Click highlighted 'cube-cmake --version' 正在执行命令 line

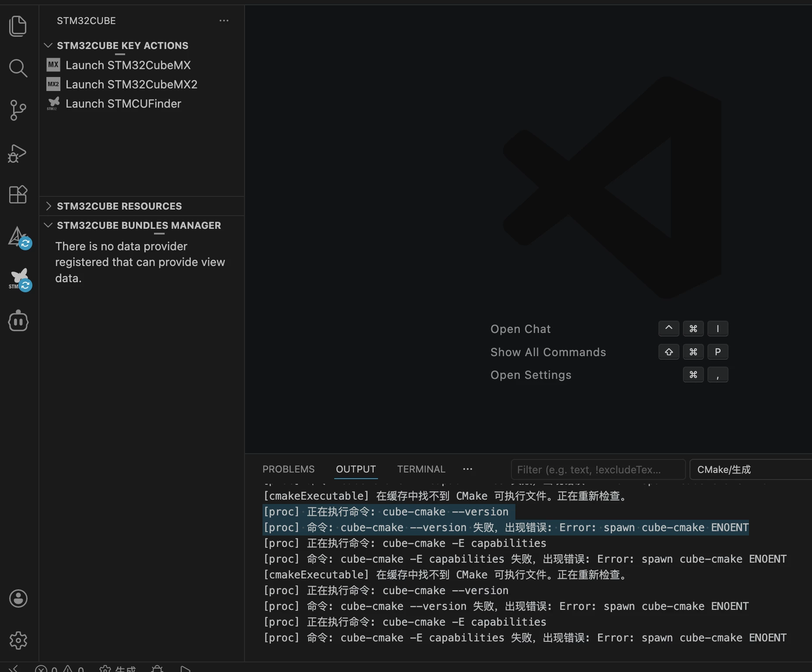click(x=386, y=511)
